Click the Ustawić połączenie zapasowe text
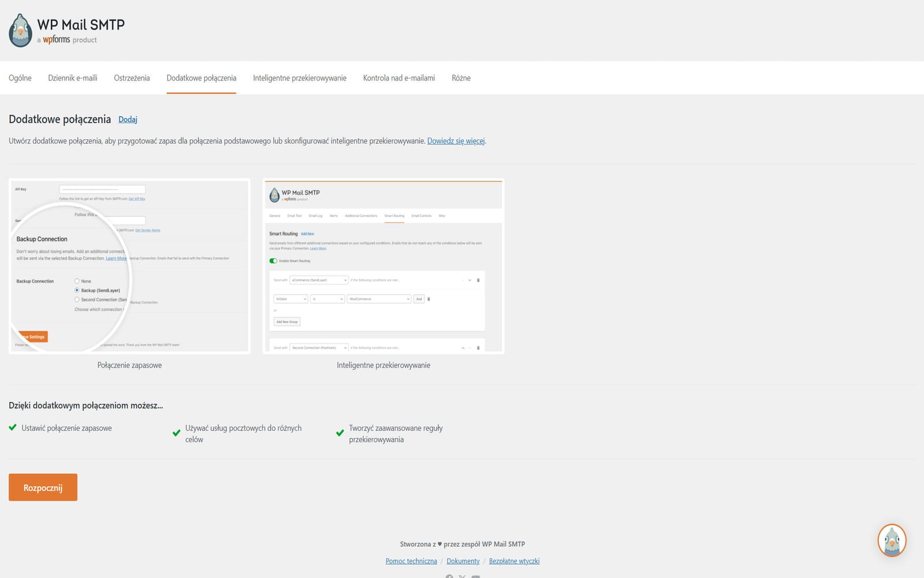This screenshot has width=924, height=578. pyautogui.click(x=66, y=428)
